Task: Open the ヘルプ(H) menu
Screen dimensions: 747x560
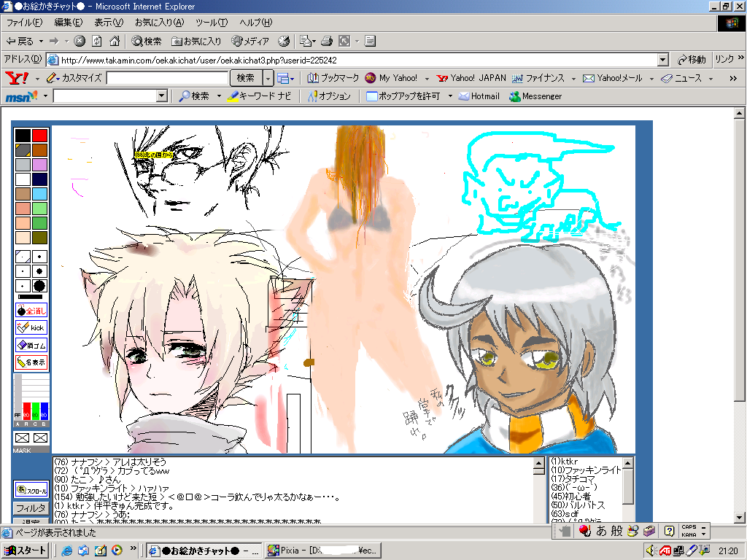Action: (255, 23)
